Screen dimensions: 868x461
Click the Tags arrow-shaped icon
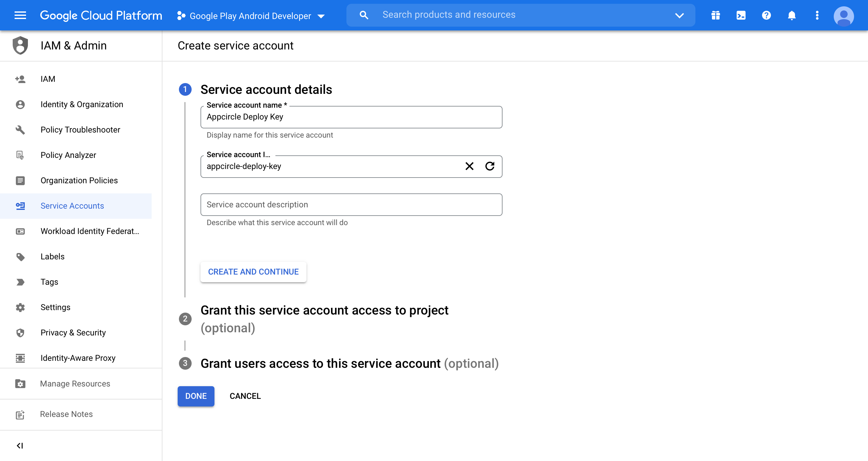pos(20,282)
